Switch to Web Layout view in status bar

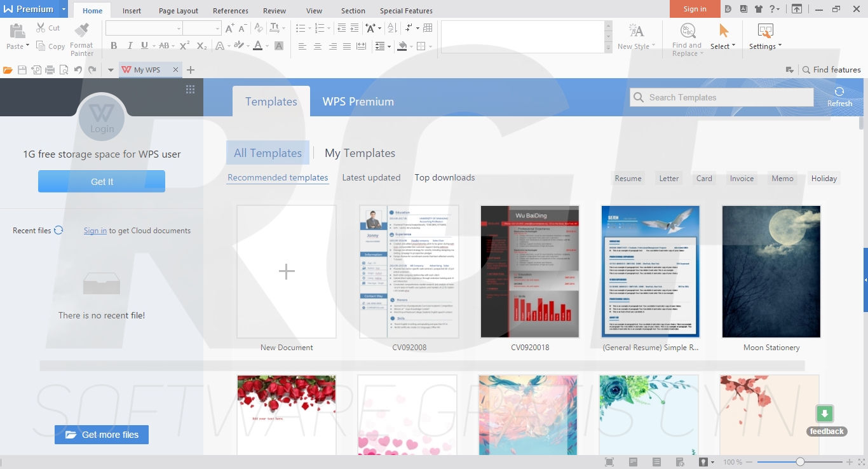[x=680, y=462]
